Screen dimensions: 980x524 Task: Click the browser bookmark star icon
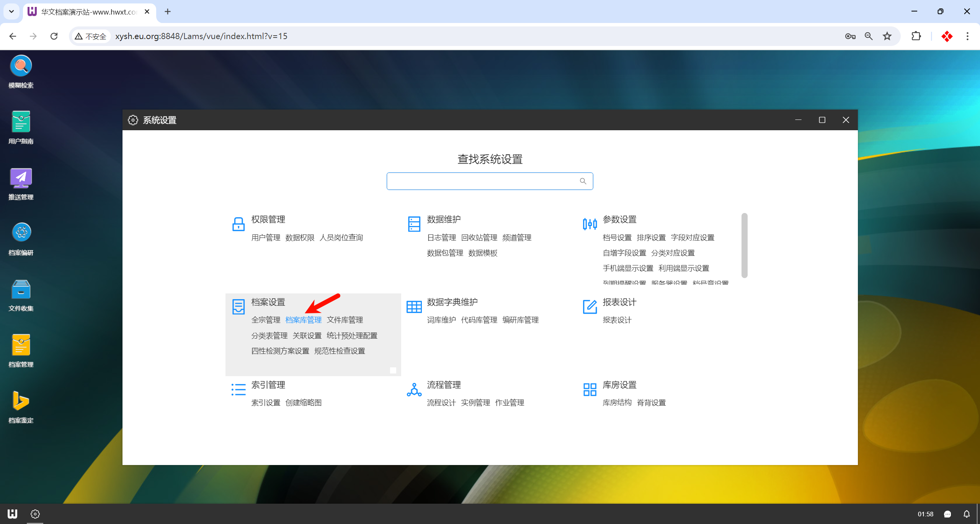coord(887,36)
